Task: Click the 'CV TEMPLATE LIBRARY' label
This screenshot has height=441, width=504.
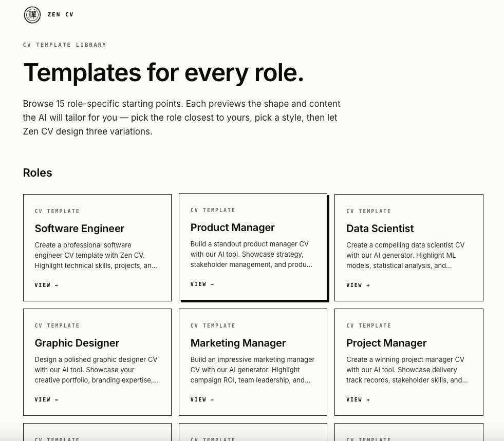Action: click(x=65, y=45)
